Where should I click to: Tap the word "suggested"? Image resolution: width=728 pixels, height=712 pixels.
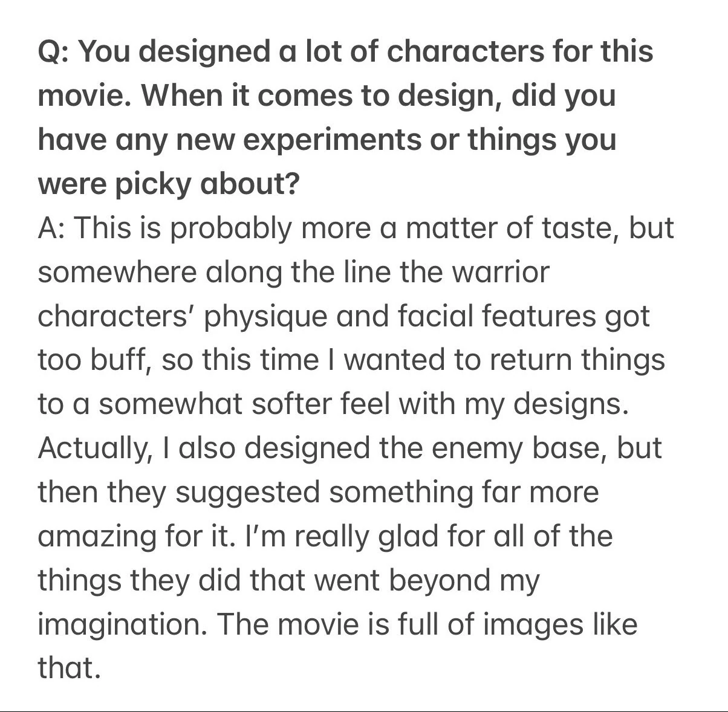(247, 493)
